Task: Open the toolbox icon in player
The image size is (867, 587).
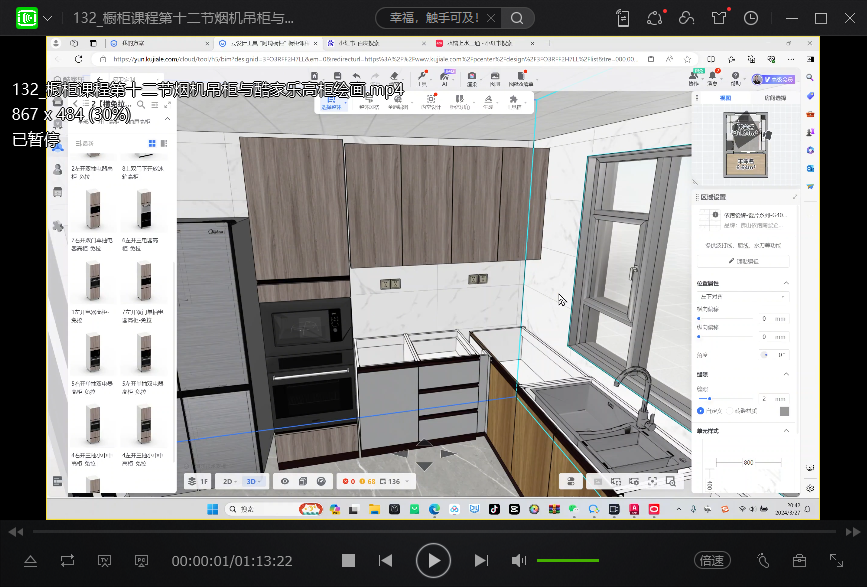Action: [799, 561]
